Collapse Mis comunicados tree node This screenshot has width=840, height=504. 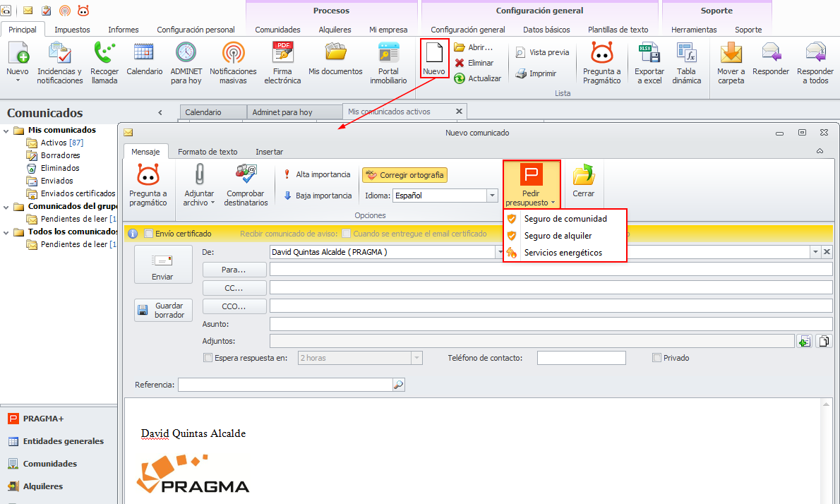[6, 130]
